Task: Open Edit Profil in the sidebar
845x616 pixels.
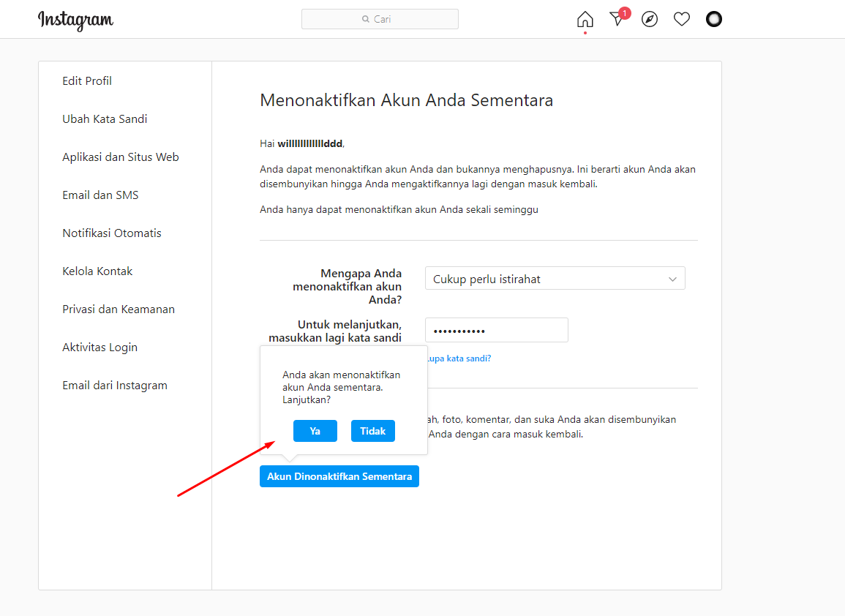Action: click(87, 81)
